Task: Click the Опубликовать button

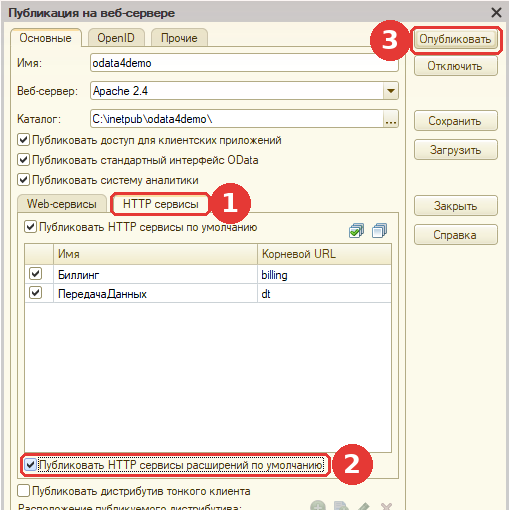Action: tap(455, 39)
